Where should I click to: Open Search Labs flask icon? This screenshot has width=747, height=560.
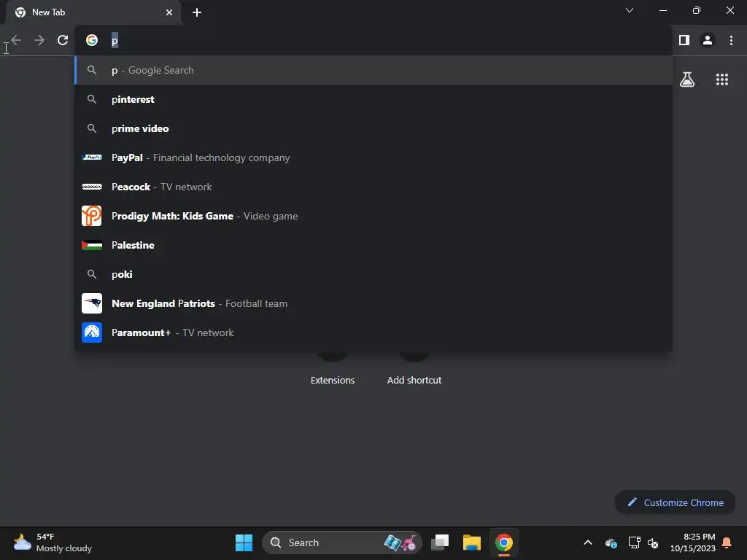(x=687, y=79)
